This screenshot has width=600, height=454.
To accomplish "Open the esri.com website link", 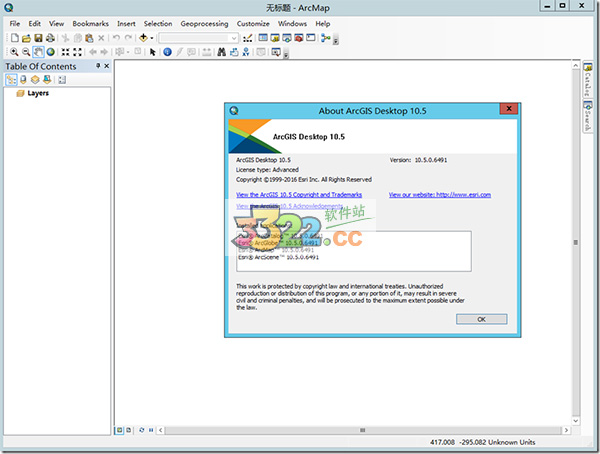I will (x=440, y=195).
